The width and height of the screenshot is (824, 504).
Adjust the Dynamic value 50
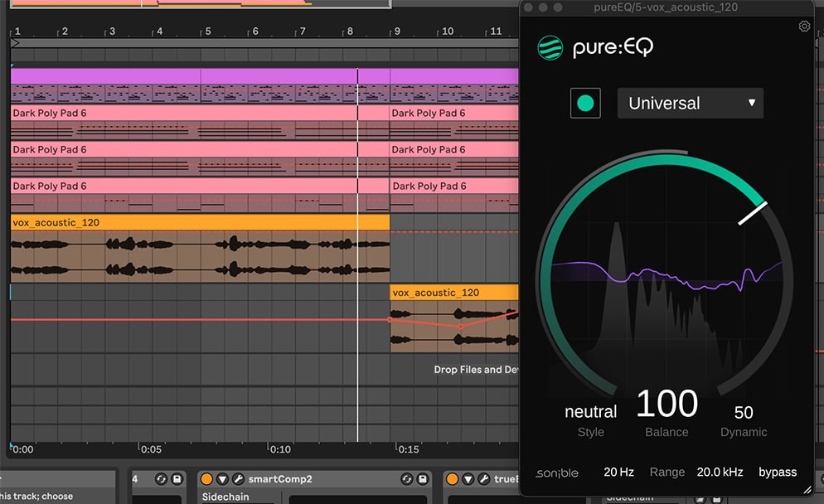point(744,413)
